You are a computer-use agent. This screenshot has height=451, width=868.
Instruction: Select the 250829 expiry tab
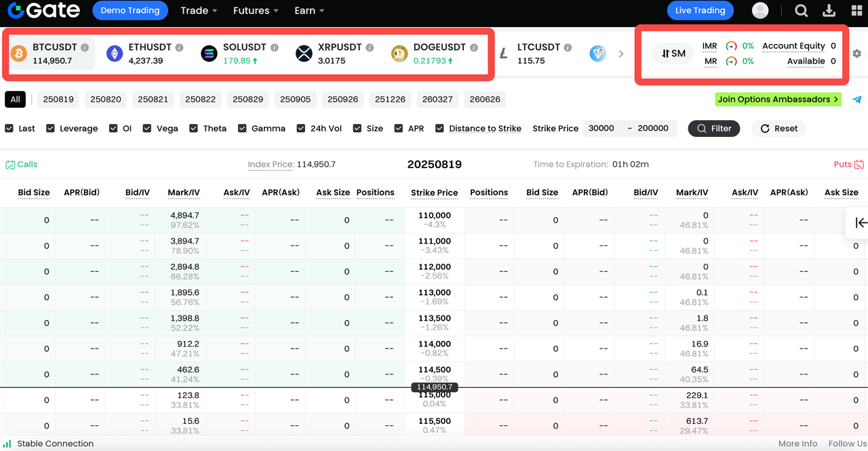(x=248, y=100)
